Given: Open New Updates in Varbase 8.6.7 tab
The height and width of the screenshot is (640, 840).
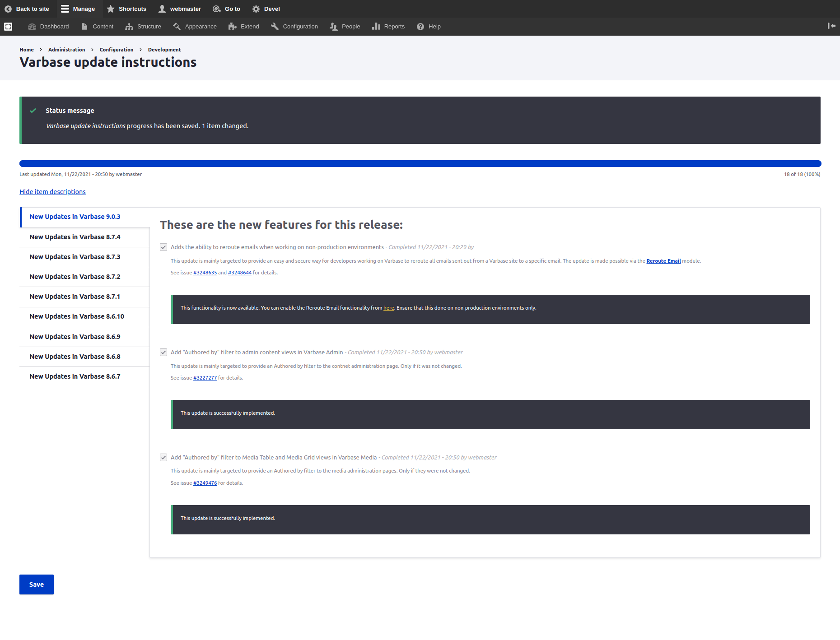Looking at the screenshot, I should point(85,377).
